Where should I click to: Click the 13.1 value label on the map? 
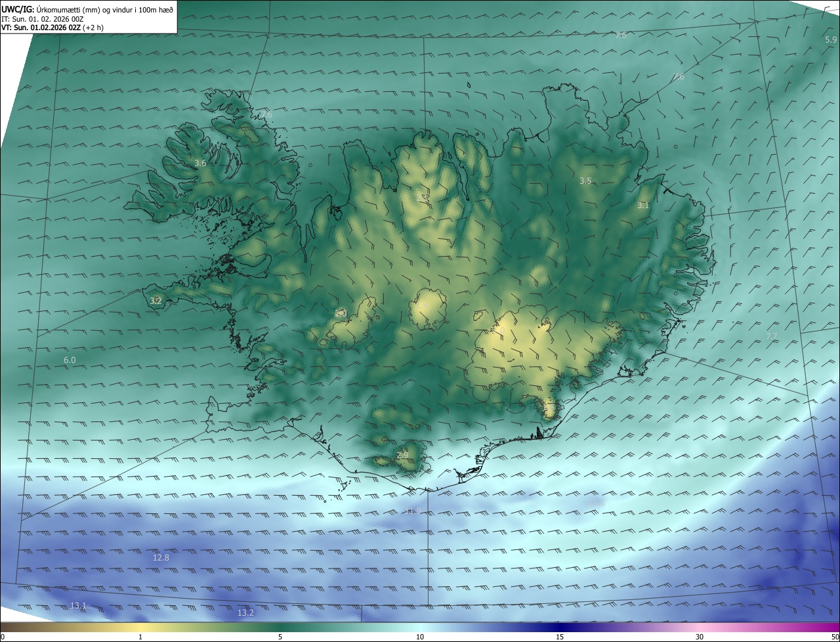pos(78,605)
